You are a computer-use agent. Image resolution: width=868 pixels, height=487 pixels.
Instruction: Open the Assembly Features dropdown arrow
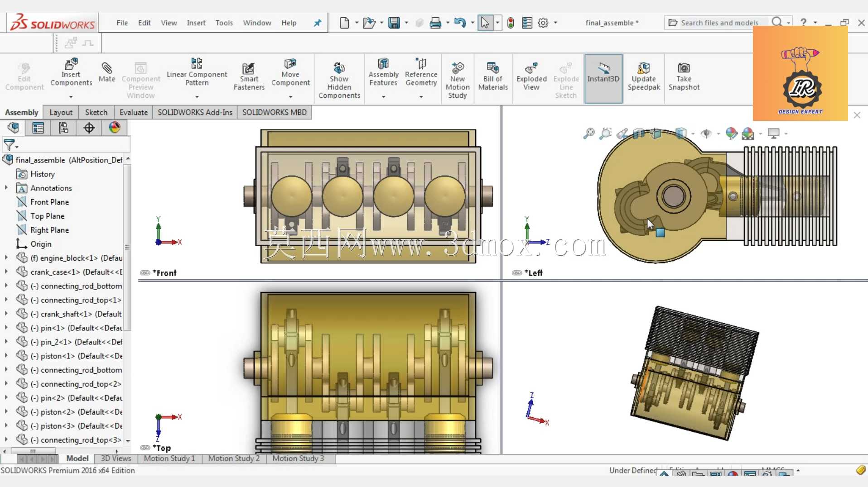pos(383,96)
